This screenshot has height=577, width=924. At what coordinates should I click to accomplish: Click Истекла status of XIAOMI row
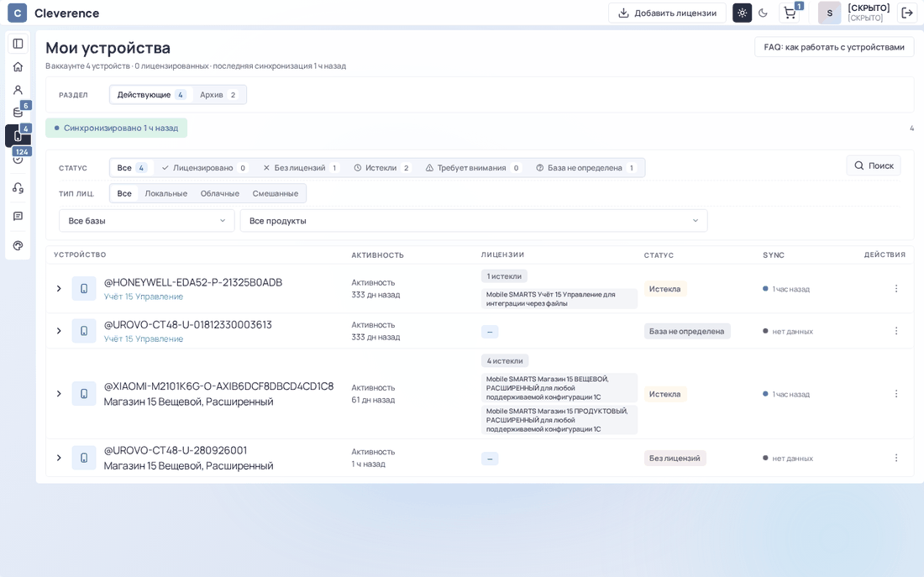[664, 394]
